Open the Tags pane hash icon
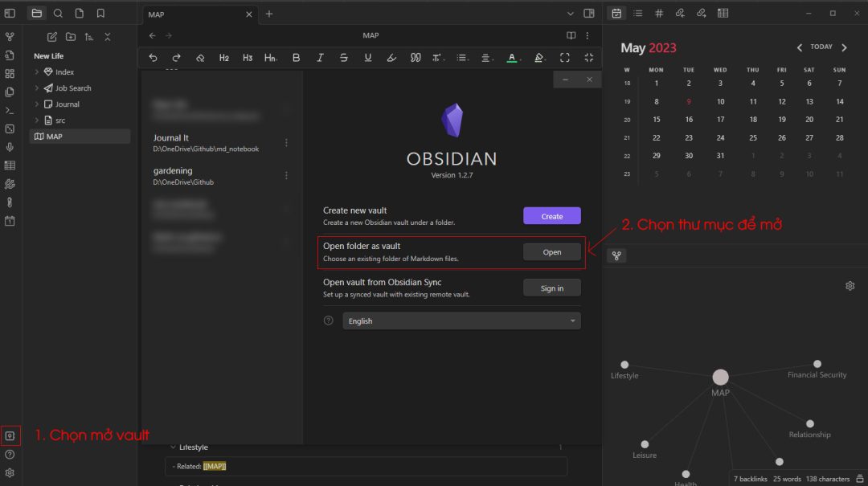Screen dimensions: 868x486 pyautogui.click(x=659, y=14)
